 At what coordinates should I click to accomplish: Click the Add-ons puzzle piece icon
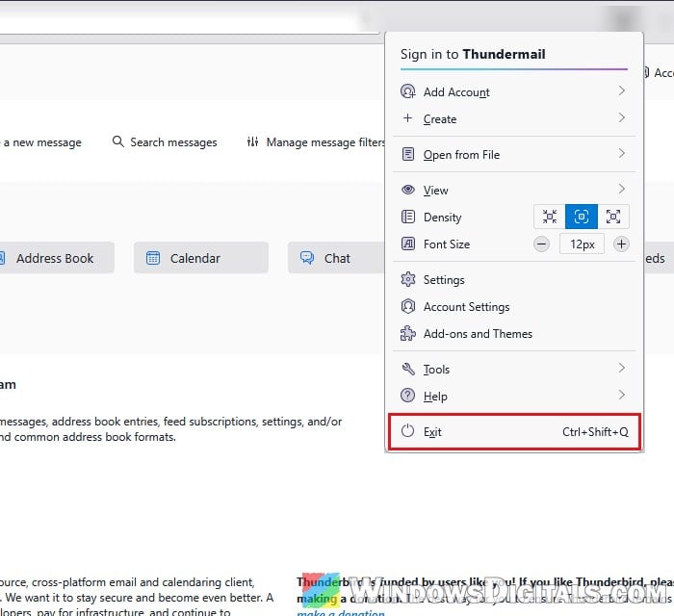pos(408,333)
